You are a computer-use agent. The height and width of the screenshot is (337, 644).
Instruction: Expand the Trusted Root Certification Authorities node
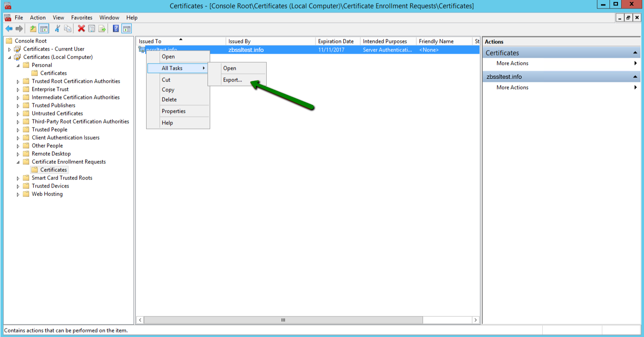point(17,81)
